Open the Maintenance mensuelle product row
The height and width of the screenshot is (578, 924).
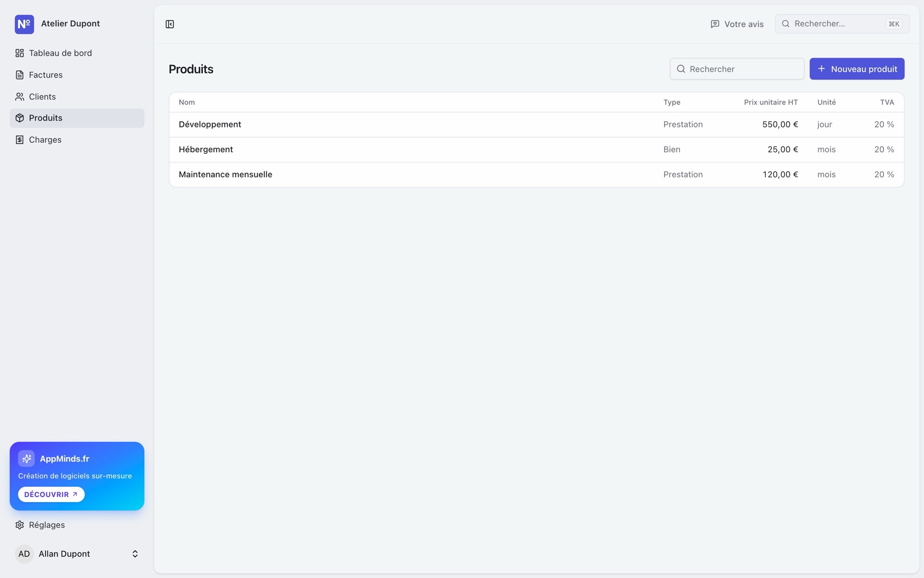tap(536, 175)
